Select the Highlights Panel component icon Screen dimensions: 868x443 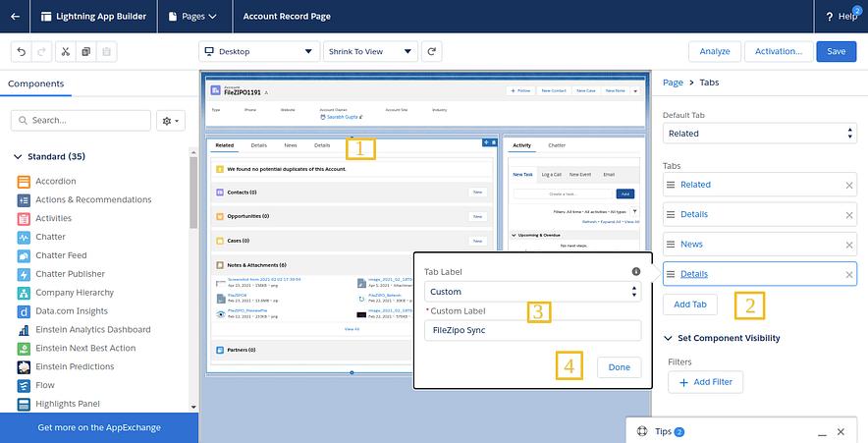tap(24, 405)
